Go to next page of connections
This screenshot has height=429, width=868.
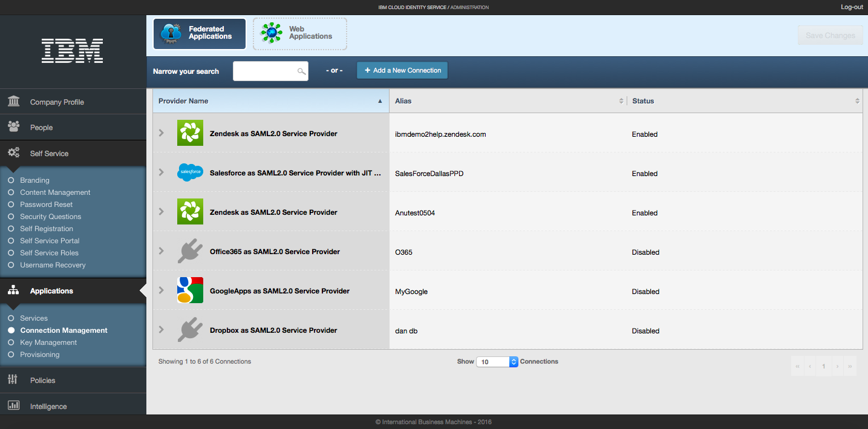pos(837,366)
